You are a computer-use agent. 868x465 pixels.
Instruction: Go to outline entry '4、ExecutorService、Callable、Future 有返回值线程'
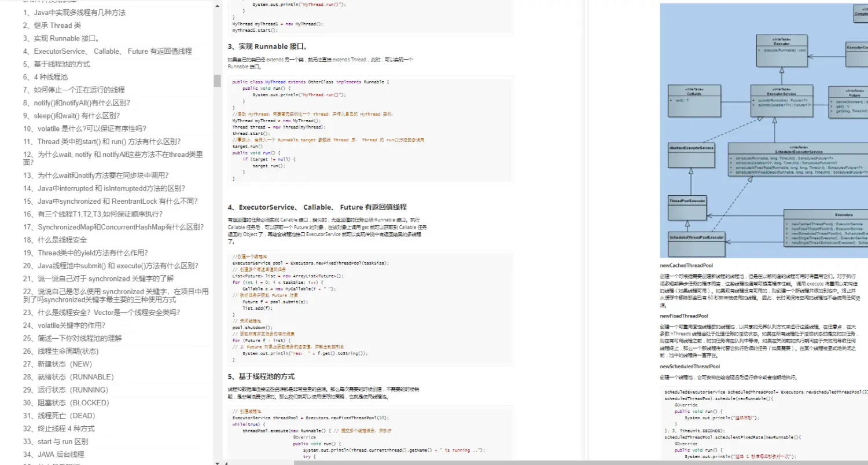tap(108, 51)
